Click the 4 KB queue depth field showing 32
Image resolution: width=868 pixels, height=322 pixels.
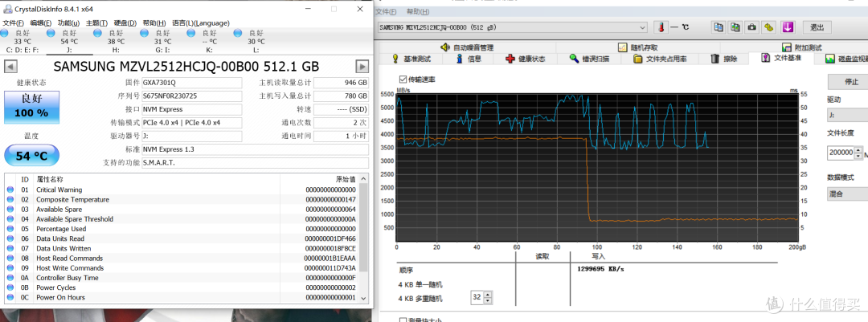(477, 298)
